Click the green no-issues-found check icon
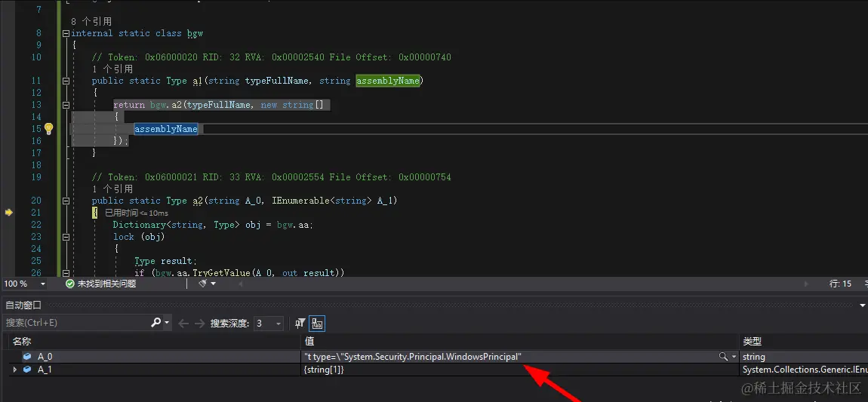This screenshot has height=402, width=868. (x=69, y=284)
